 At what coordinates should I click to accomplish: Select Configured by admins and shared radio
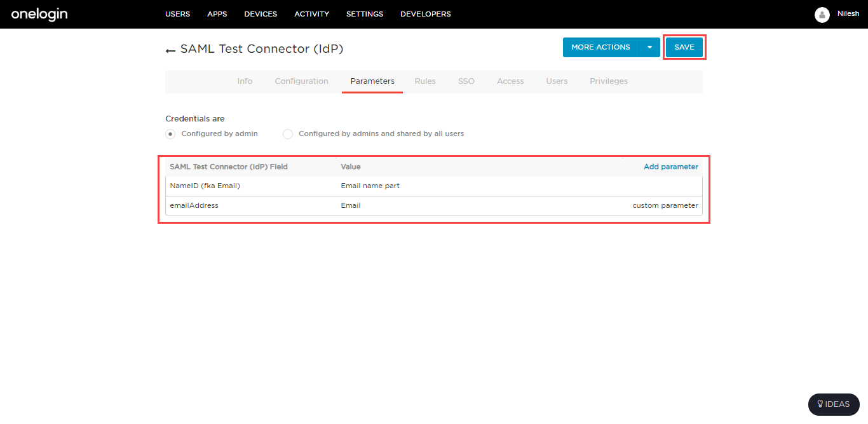pyautogui.click(x=288, y=134)
